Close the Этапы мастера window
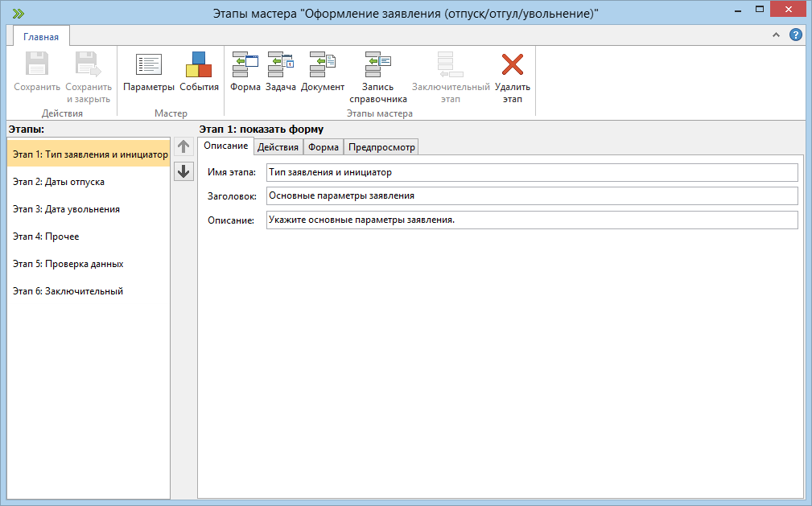 [788, 10]
